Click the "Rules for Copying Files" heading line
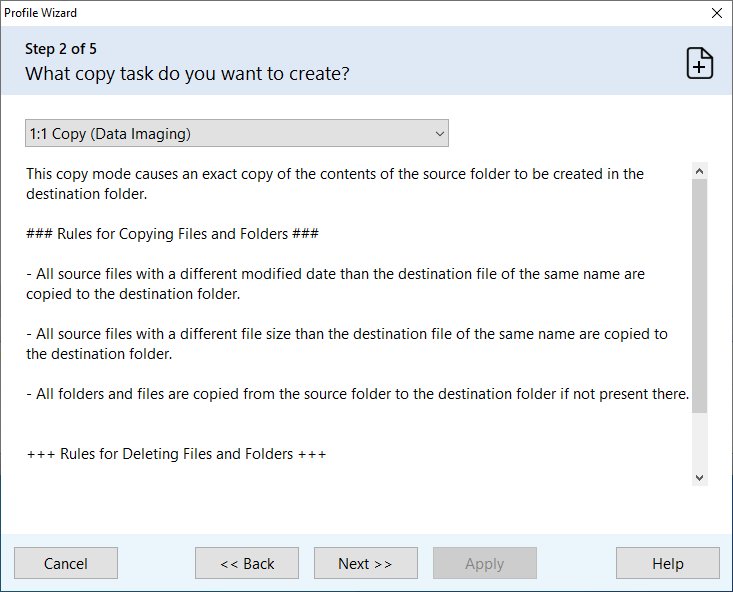This screenshot has height=592, width=733. (x=172, y=234)
